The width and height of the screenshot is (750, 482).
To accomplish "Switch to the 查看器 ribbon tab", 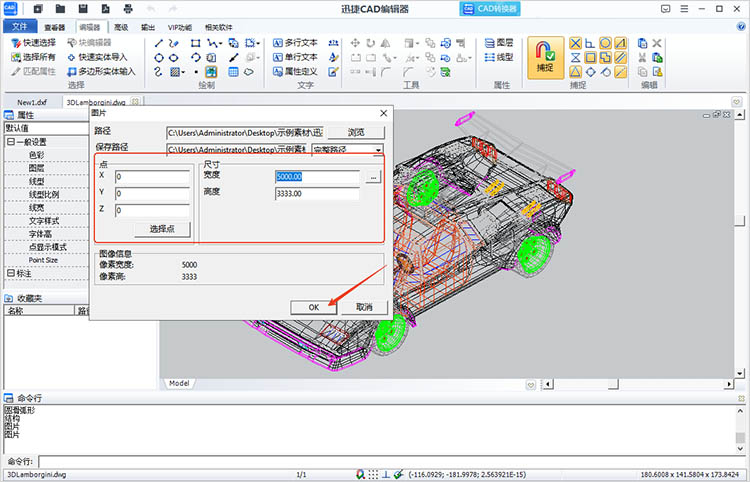I will point(55,27).
